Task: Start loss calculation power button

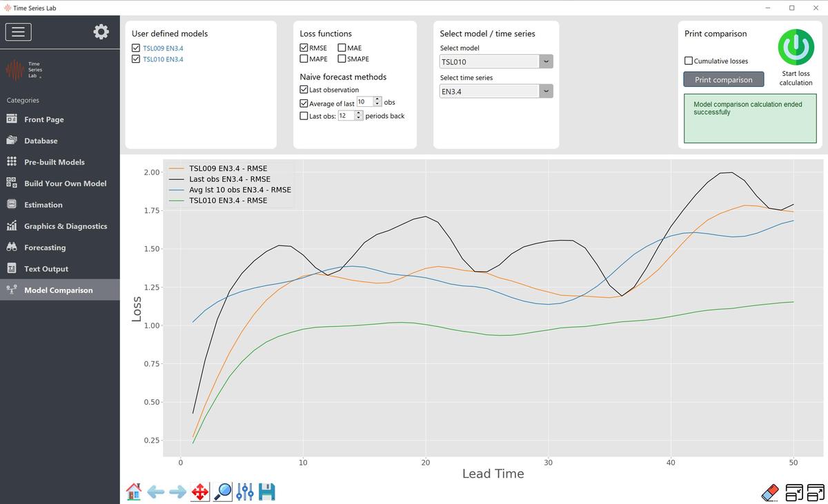Action: point(796,47)
